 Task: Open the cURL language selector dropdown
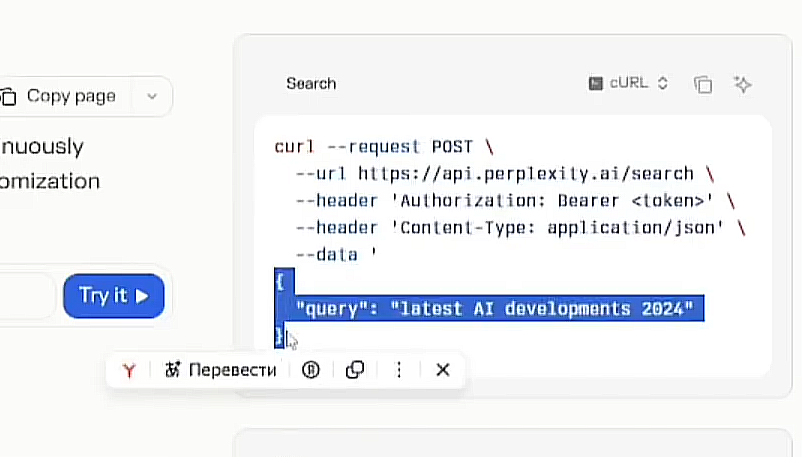pyautogui.click(x=630, y=84)
